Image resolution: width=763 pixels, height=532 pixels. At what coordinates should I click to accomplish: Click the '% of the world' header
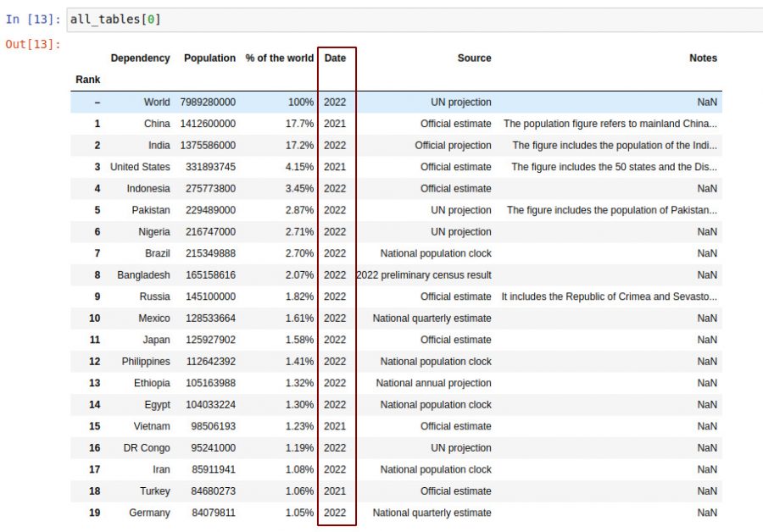[280, 58]
